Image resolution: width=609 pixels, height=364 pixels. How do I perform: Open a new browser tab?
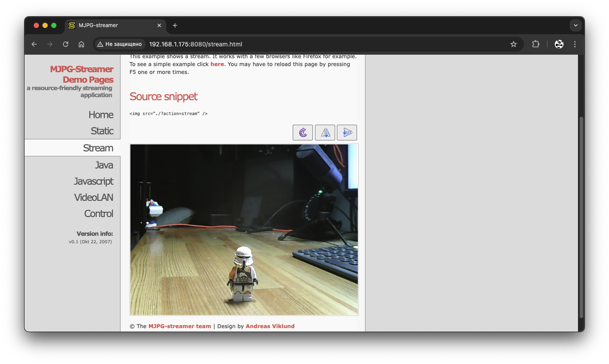175,25
